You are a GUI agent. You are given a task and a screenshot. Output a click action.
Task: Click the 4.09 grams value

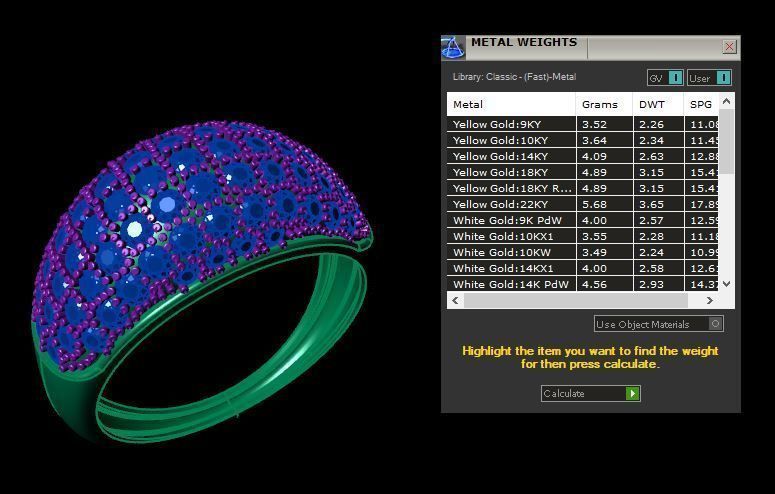click(x=594, y=156)
